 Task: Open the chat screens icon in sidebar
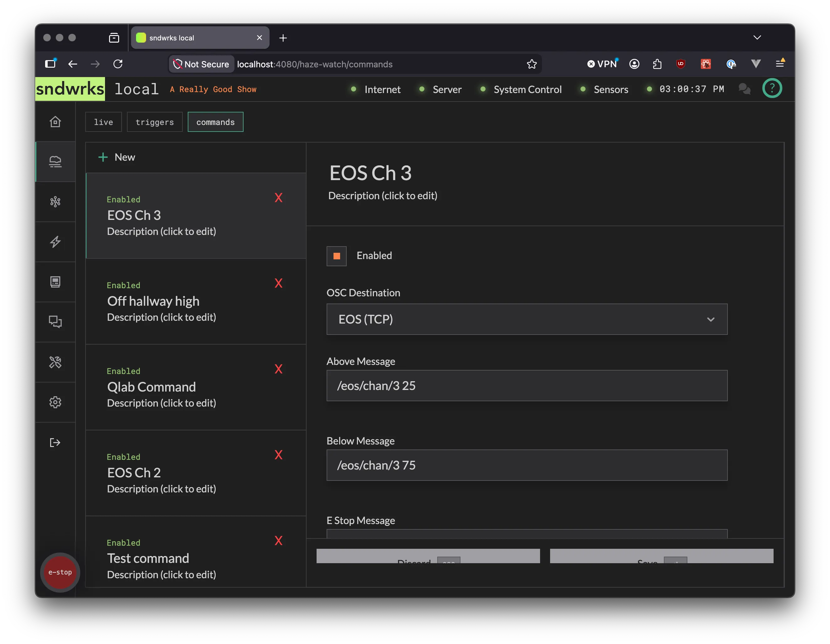55,322
